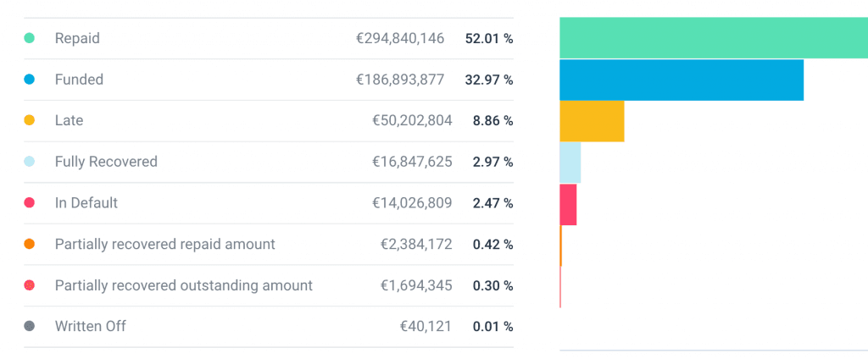The image size is (868, 359).
Task: Select the green Repaid bar in chart
Action: [712, 38]
